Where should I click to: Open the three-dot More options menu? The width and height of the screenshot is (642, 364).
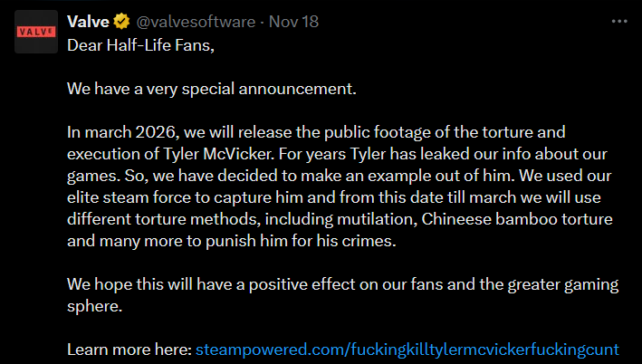pyautogui.click(x=619, y=22)
